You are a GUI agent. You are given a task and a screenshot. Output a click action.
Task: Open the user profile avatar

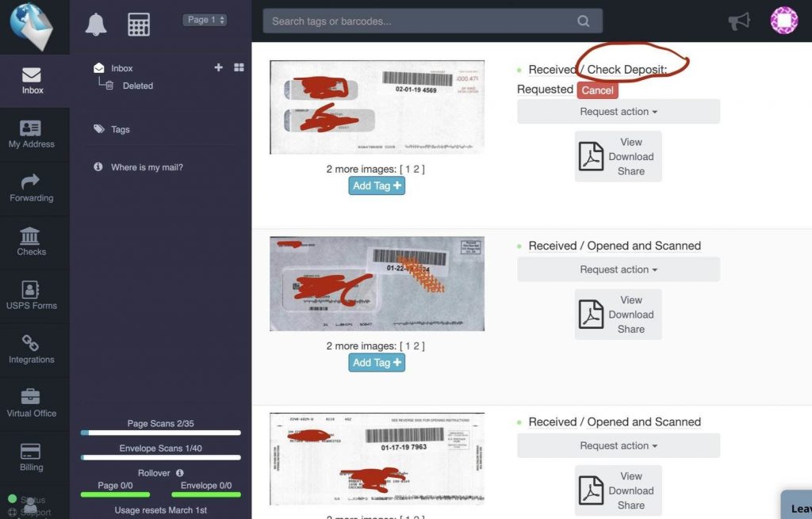pos(783,21)
